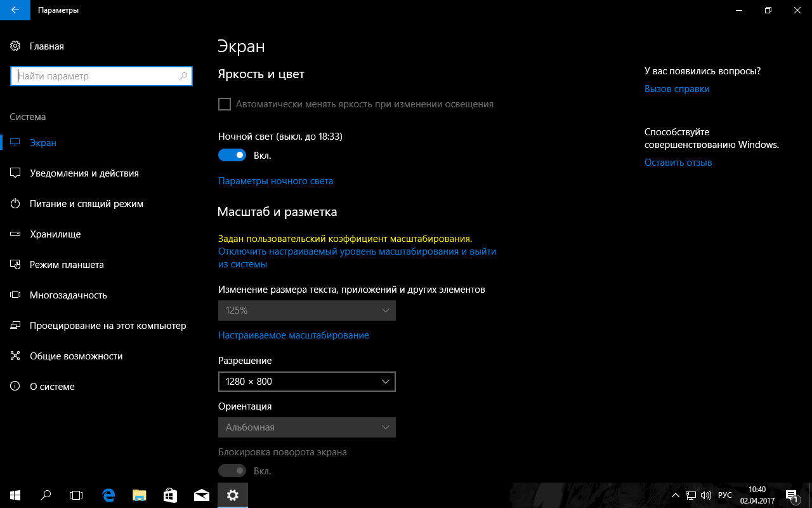Go back with the arrow button
The width and height of the screenshot is (812, 508).
(14, 10)
